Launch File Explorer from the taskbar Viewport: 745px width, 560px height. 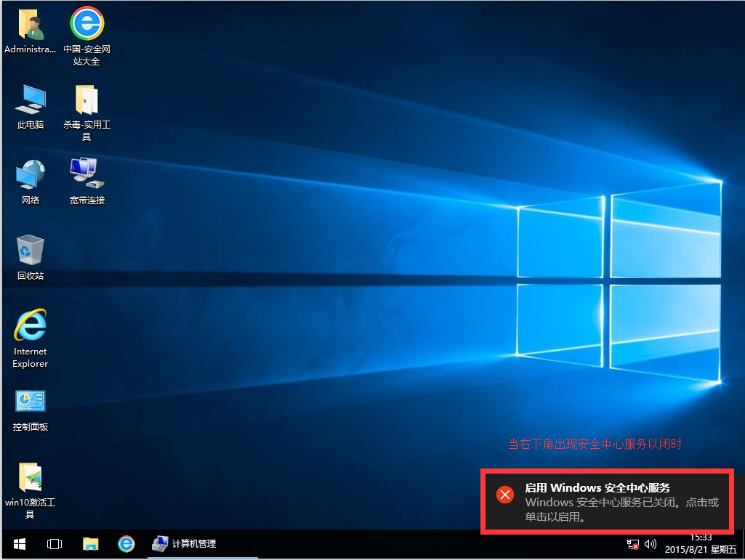click(x=90, y=543)
